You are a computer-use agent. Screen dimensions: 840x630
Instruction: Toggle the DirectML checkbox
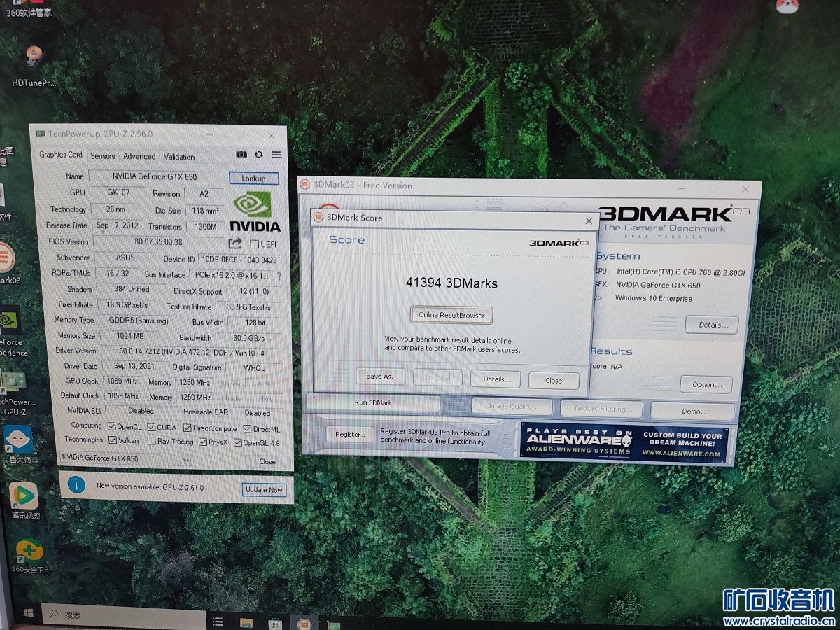pos(248,428)
